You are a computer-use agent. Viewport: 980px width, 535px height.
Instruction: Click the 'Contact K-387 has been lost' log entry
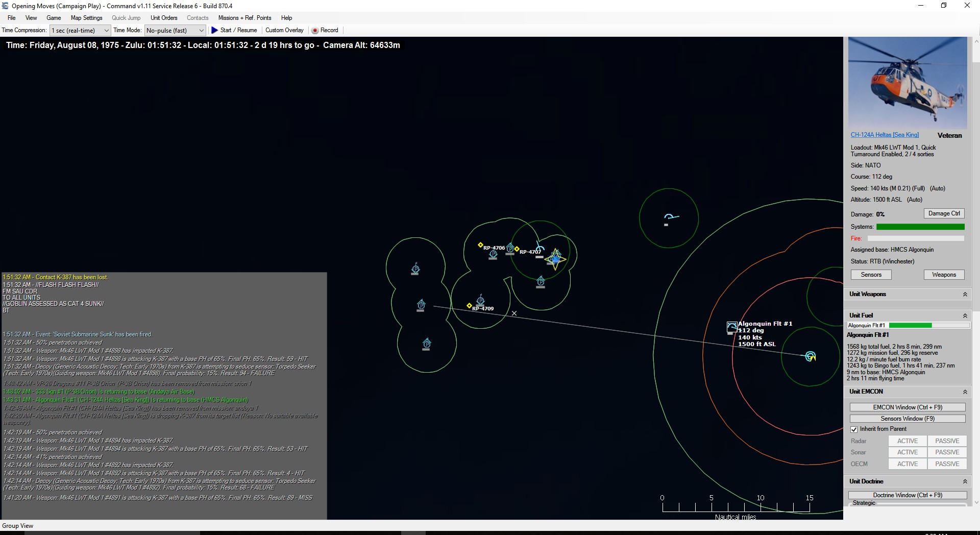56,277
